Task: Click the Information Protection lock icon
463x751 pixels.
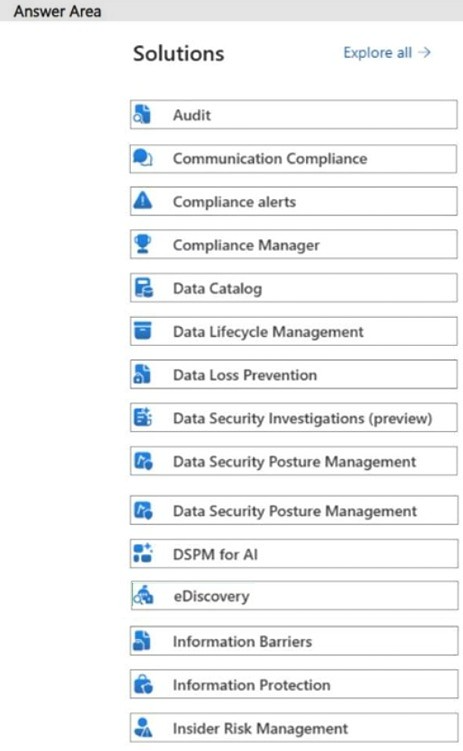Action: point(143,684)
